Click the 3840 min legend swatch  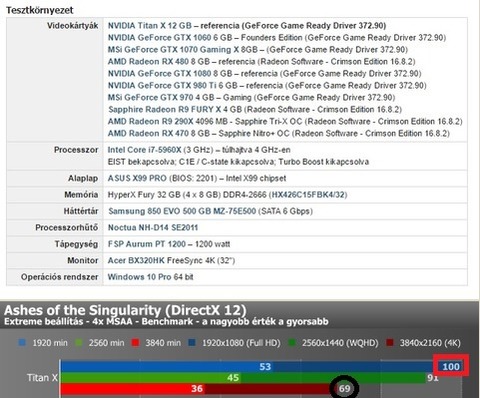coord(135,343)
